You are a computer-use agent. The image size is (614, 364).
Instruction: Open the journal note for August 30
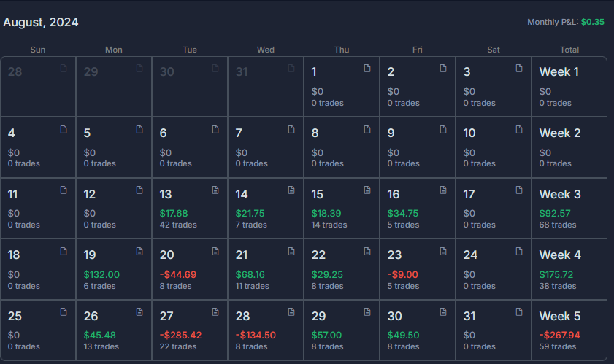(x=443, y=312)
